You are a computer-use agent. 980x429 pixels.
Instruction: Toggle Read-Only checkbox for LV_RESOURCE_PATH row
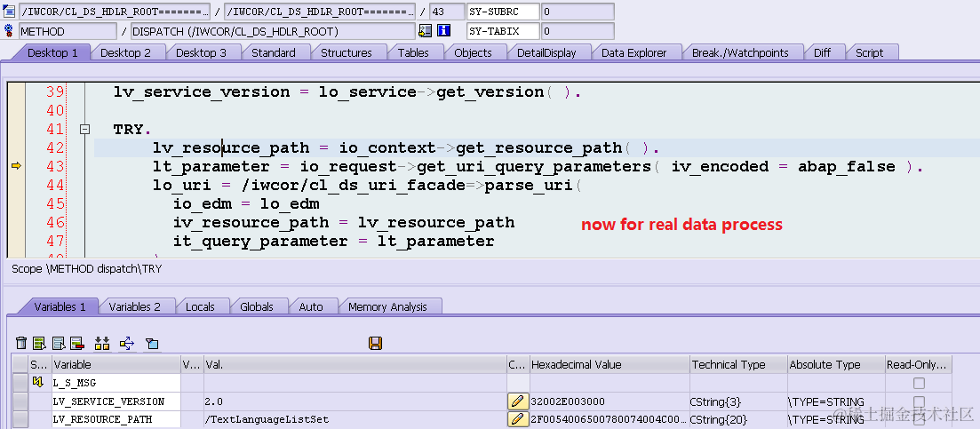tap(919, 419)
